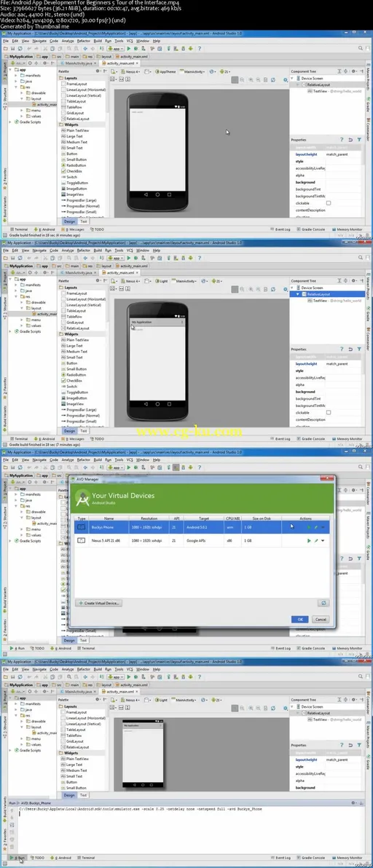Screen dimensions: 373x868
Task: Open actions dropdown for Nexus 5 API 21 x86
Action: tap(323, 540)
